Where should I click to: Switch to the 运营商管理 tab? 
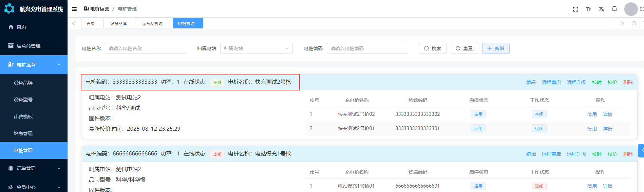[152, 23]
